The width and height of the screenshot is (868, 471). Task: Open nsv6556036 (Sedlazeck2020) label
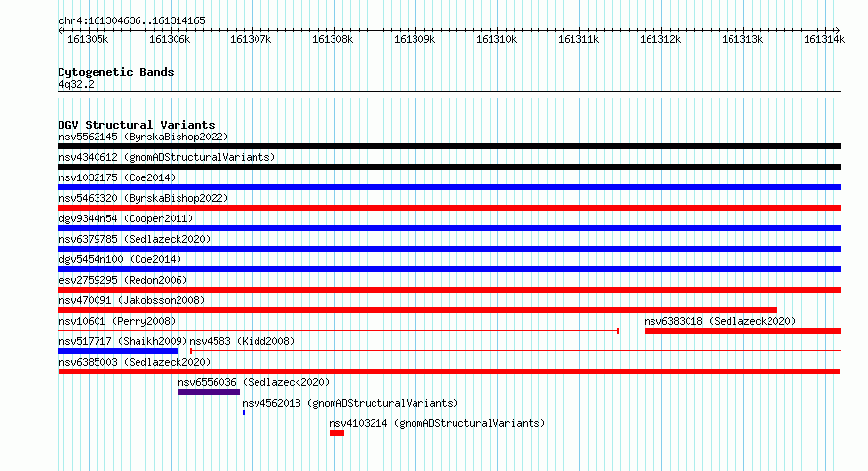[x=254, y=382]
